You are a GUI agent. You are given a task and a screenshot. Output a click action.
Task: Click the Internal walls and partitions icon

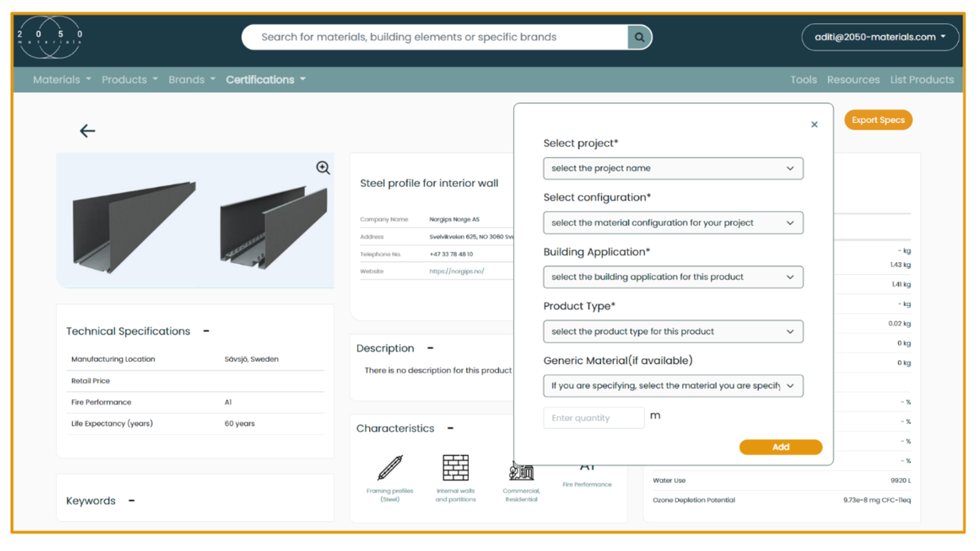click(x=455, y=468)
